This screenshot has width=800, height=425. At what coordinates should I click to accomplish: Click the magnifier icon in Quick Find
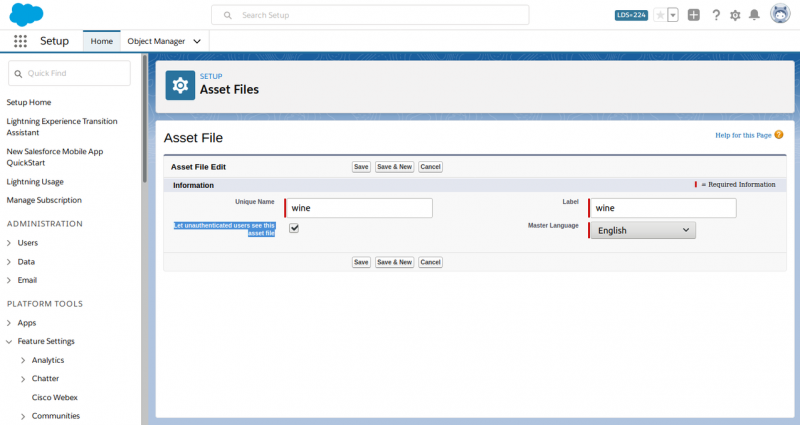18,74
